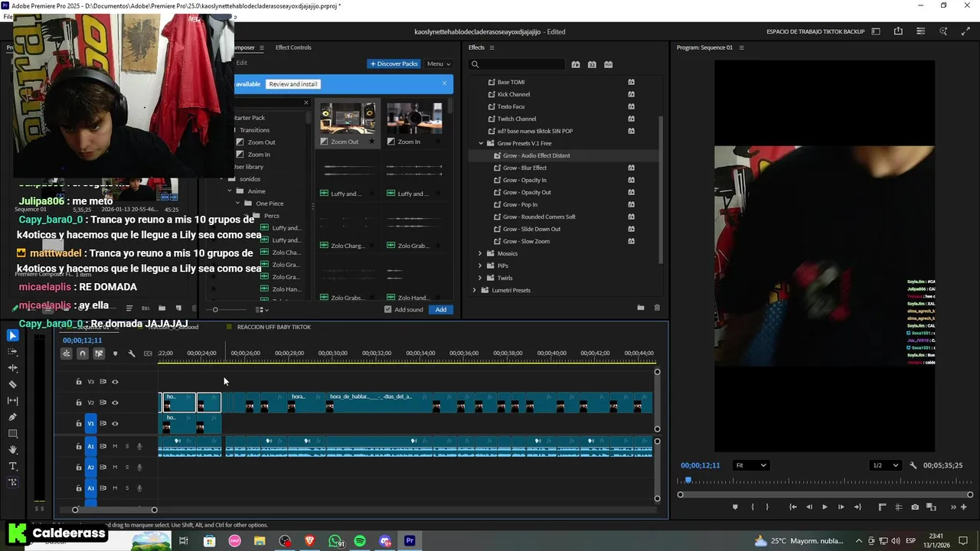The height and width of the screenshot is (551, 980).
Task: Toggle snap in timeline
Action: 82,354
